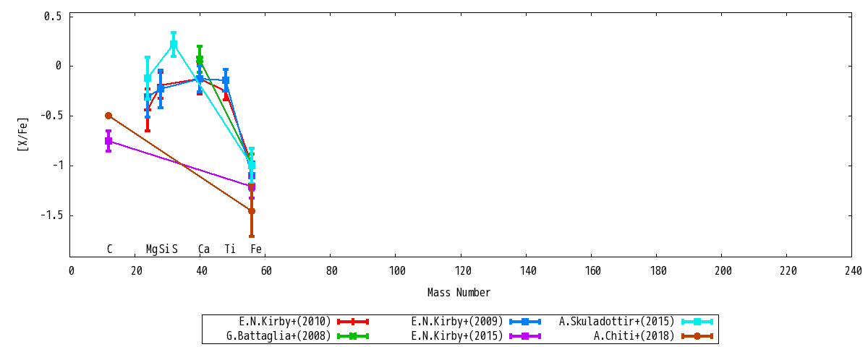
Task: Select the G.Battaglia+(2008) legend text
Action: (x=278, y=336)
